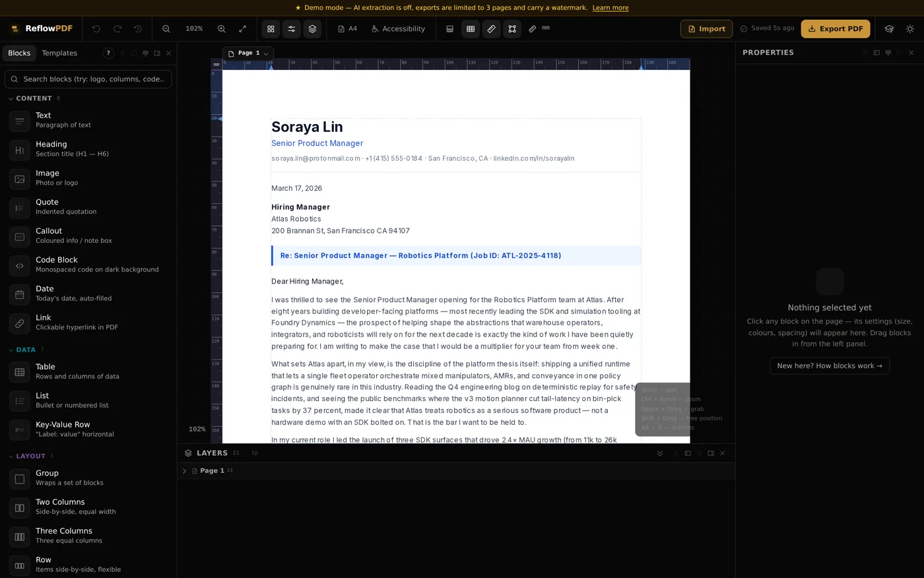Select the Callout block icon
The image size is (924, 578).
[x=20, y=237]
